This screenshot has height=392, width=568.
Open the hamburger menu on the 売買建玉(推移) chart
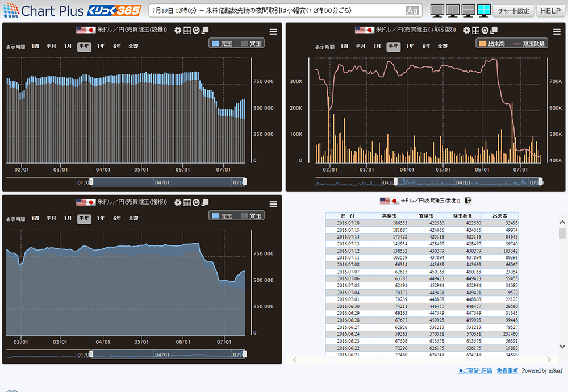(273, 203)
